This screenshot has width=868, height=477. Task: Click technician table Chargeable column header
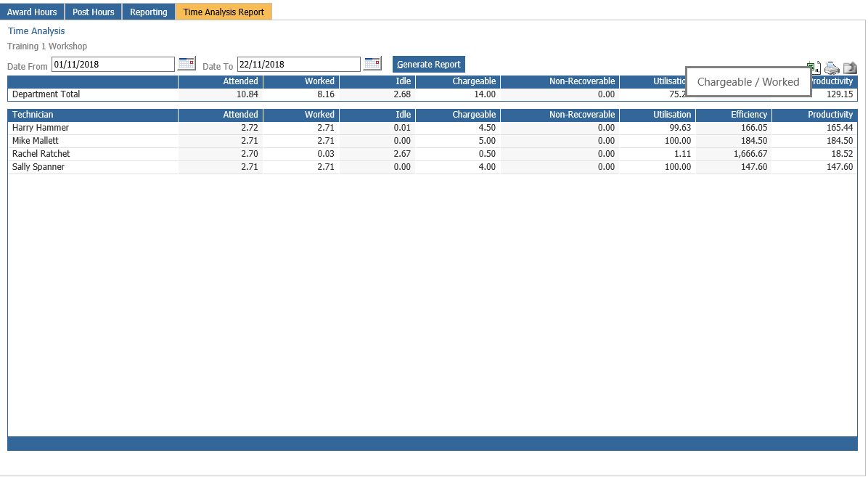click(x=458, y=115)
